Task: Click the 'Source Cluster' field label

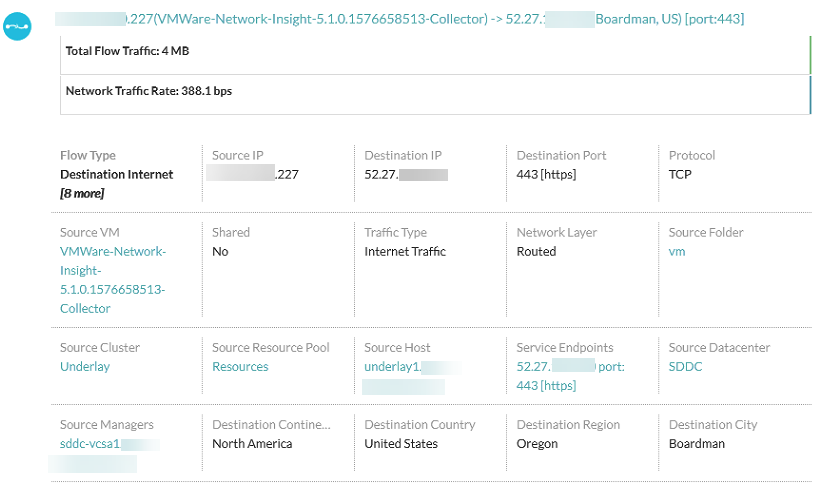Action: 100,347
